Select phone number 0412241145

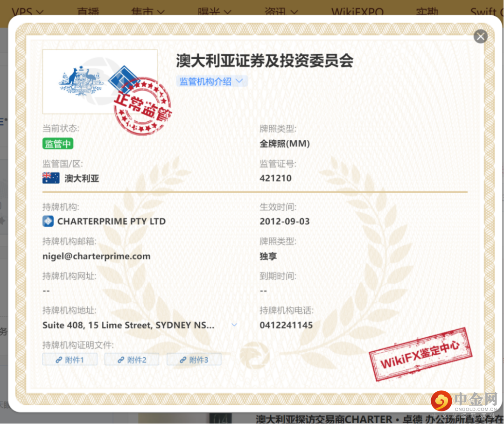[x=286, y=325]
